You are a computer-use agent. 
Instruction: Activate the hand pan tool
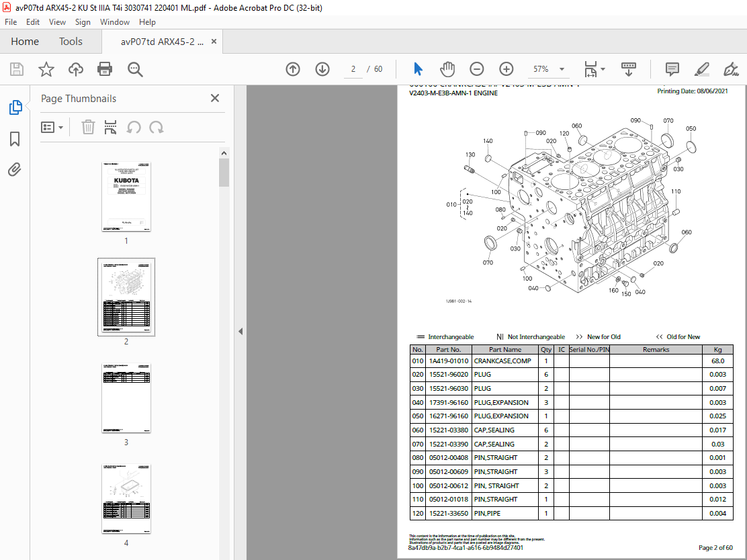(447, 69)
